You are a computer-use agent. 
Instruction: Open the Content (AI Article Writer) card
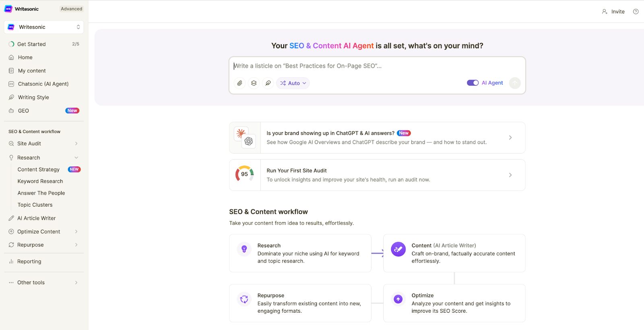[454, 253]
